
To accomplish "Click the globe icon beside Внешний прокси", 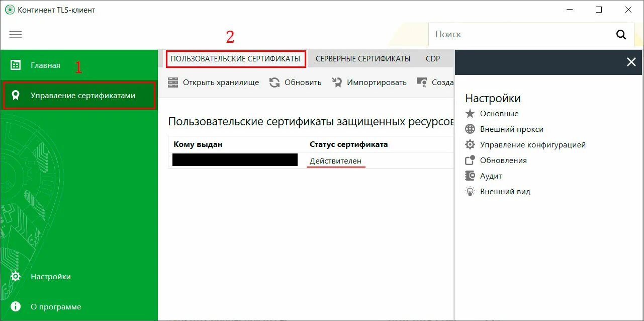I will (x=470, y=129).
